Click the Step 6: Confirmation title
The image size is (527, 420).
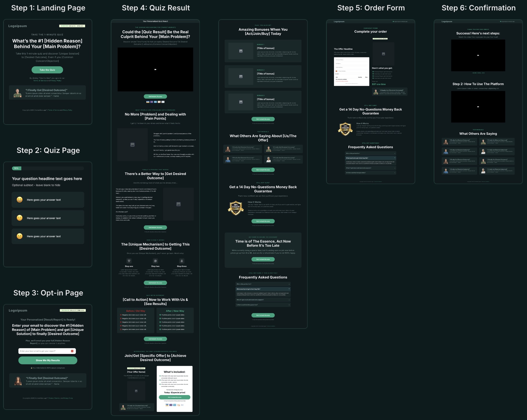pyautogui.click(x=479, y=8)
